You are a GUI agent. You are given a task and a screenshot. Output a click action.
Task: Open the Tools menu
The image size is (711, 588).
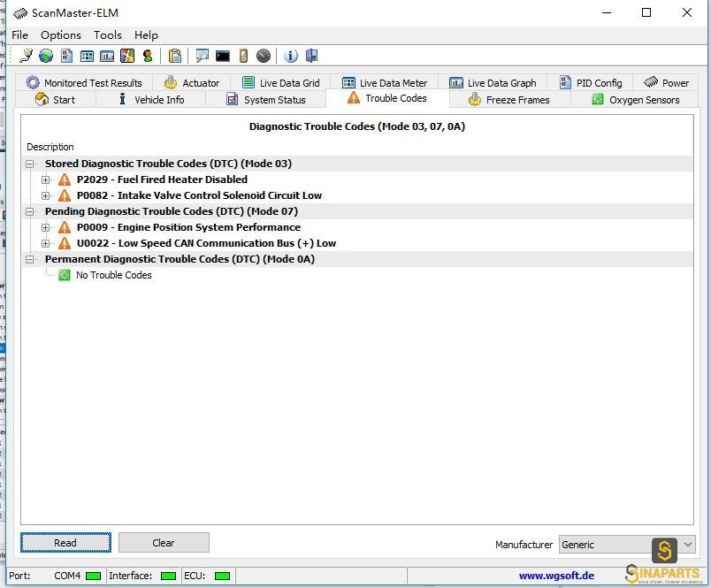tap(108, 34)
